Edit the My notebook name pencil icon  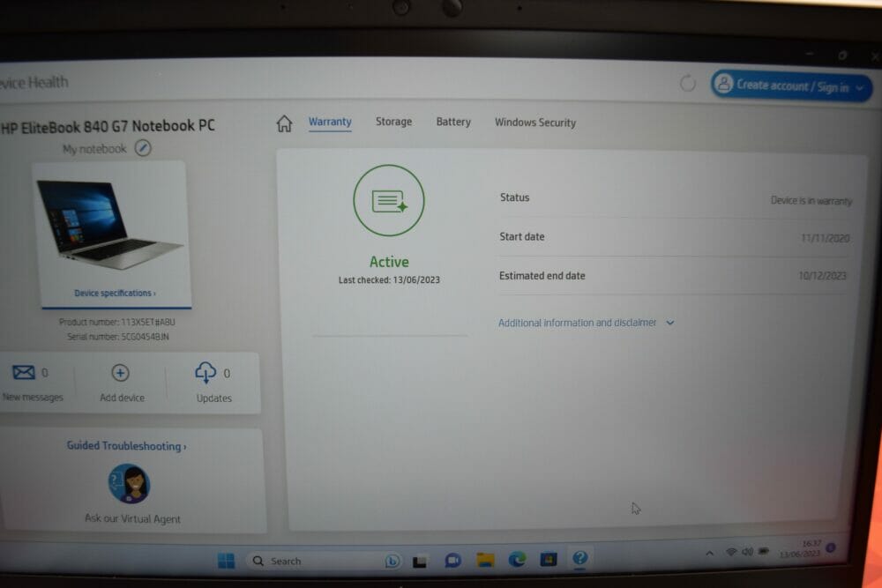pos(143,148)
